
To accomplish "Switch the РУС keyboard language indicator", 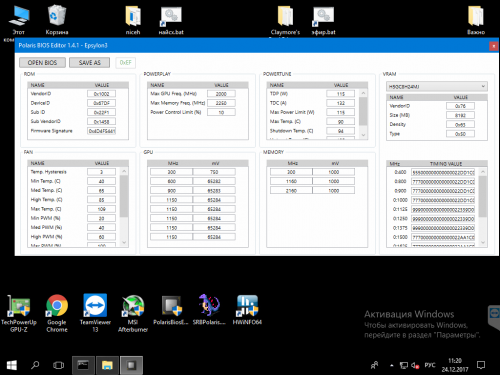I will (430, 365).
